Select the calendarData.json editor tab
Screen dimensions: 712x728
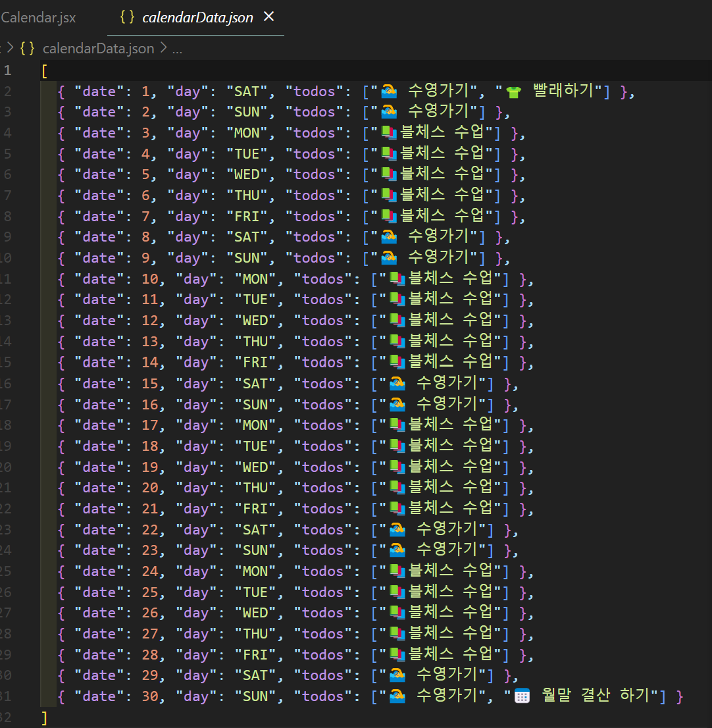[x=197, y=18]
